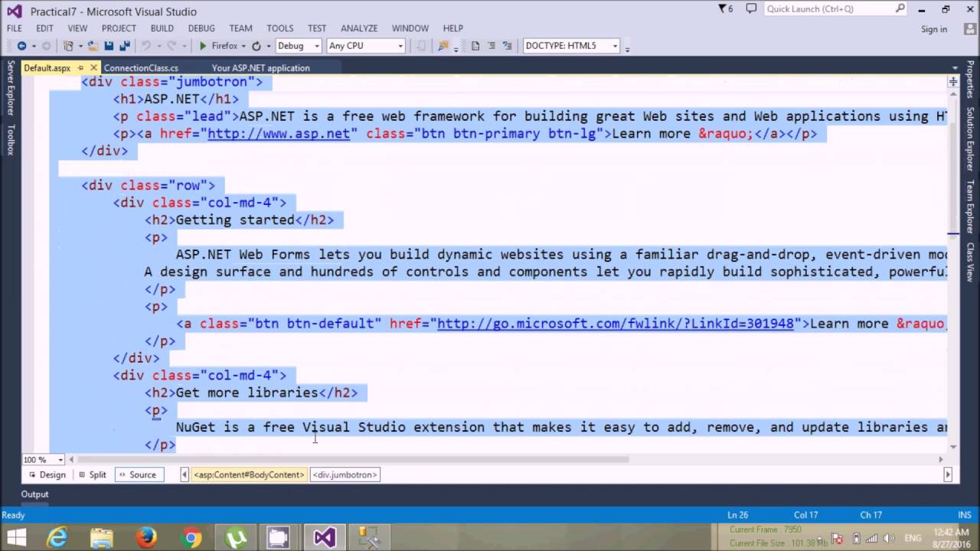This screenshot has height=551, width=980.
Task: Open the Server Explorer side tab
Action: tap(10, 89)
